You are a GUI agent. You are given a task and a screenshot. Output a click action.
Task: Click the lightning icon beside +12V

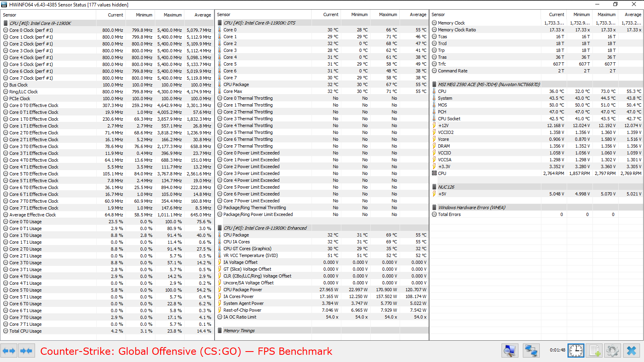tap(434, 125)
